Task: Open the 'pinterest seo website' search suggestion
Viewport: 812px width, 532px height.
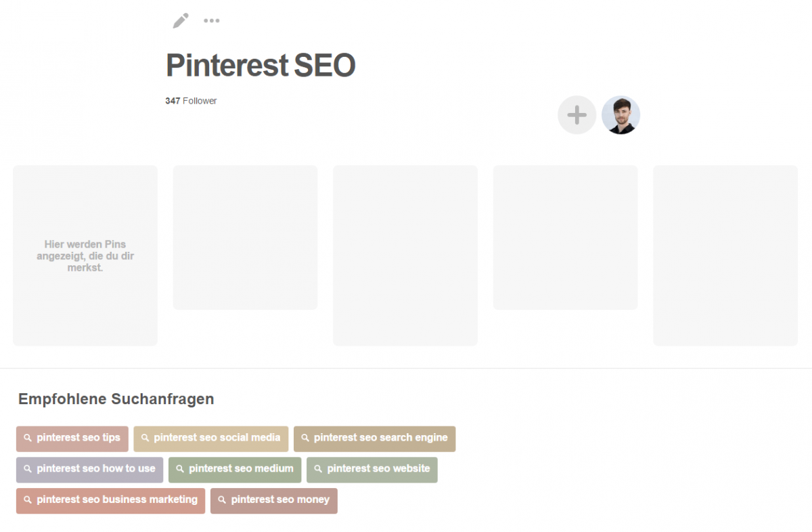Action: coord(372,469)
